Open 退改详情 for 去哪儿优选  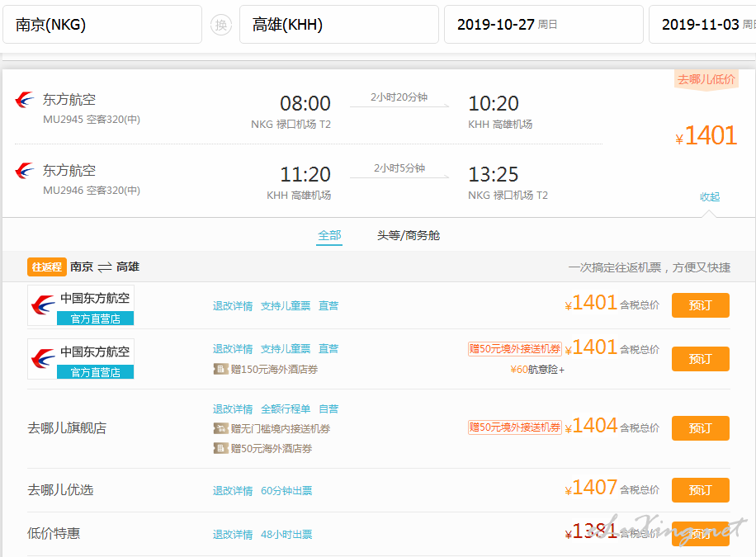pyautogui.click(x=233, y=490)
